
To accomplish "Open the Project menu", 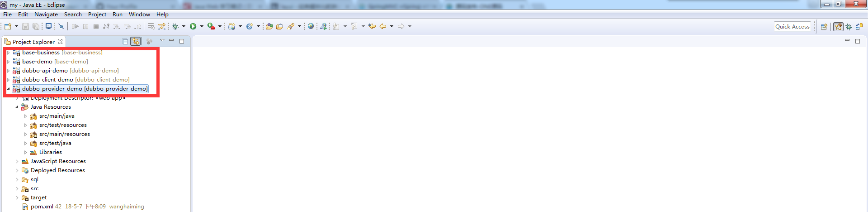I will [x=97, y=14].
